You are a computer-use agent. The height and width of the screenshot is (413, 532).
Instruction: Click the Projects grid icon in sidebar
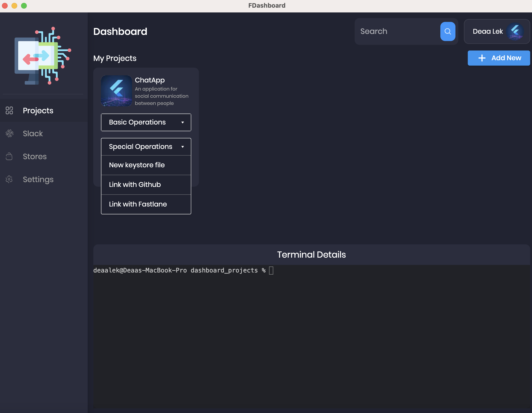coord(9,110)
